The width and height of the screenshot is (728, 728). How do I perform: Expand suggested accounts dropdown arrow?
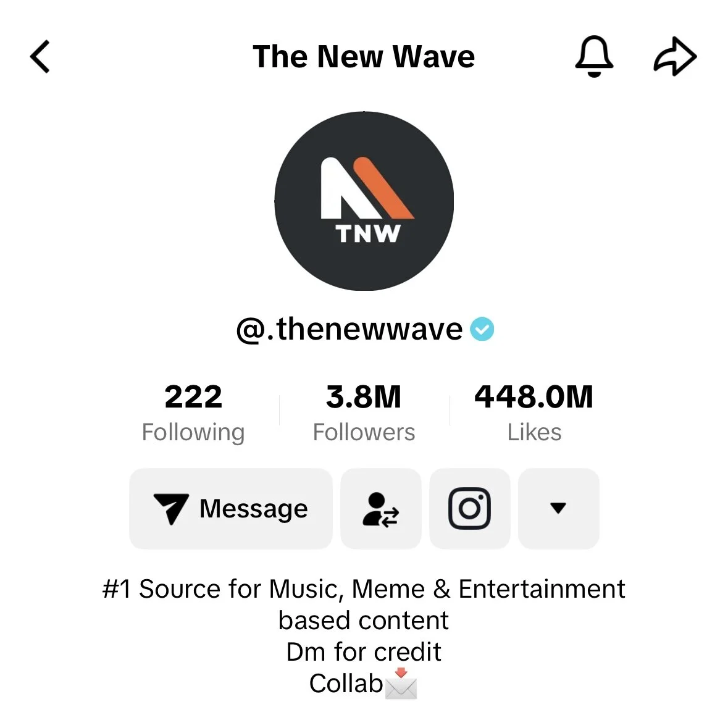point(559,508)
